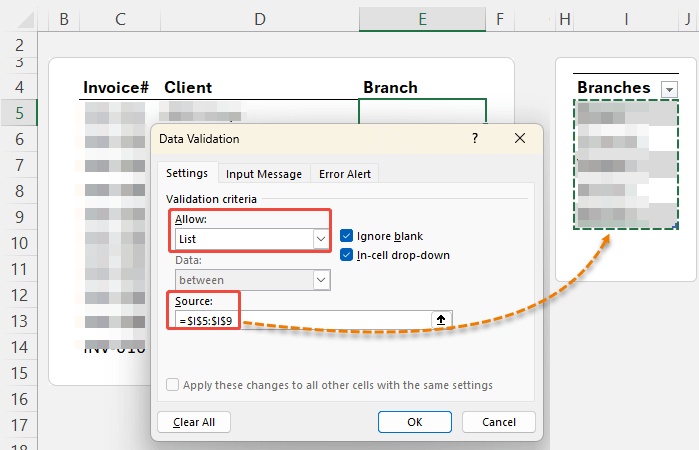Expand the Allow list dropdown

(x=321, y=239)
